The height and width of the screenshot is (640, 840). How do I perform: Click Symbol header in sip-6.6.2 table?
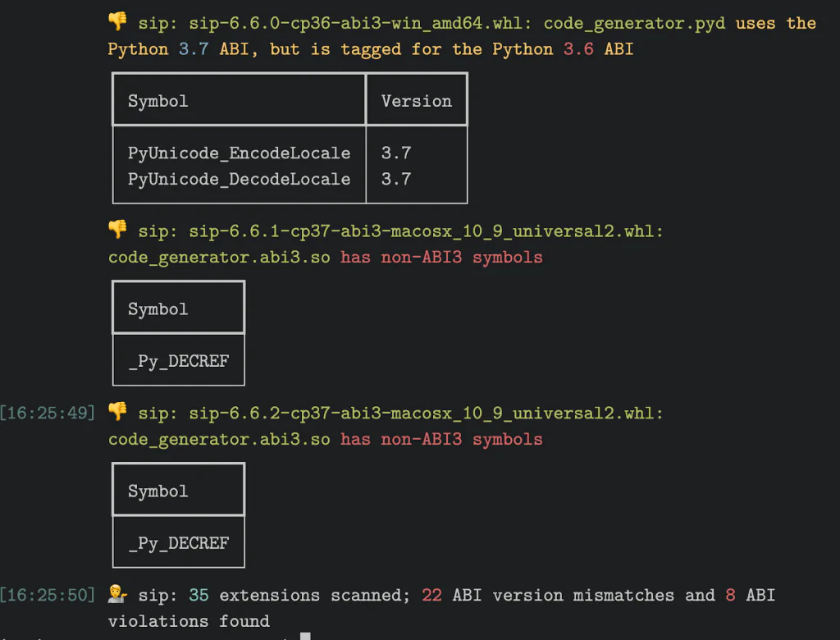[158, 491]
